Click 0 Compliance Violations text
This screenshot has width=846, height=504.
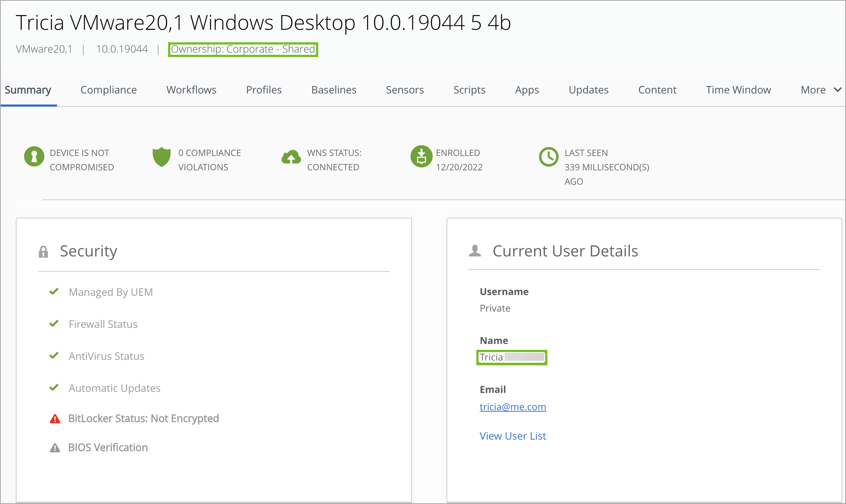point(210,160)
